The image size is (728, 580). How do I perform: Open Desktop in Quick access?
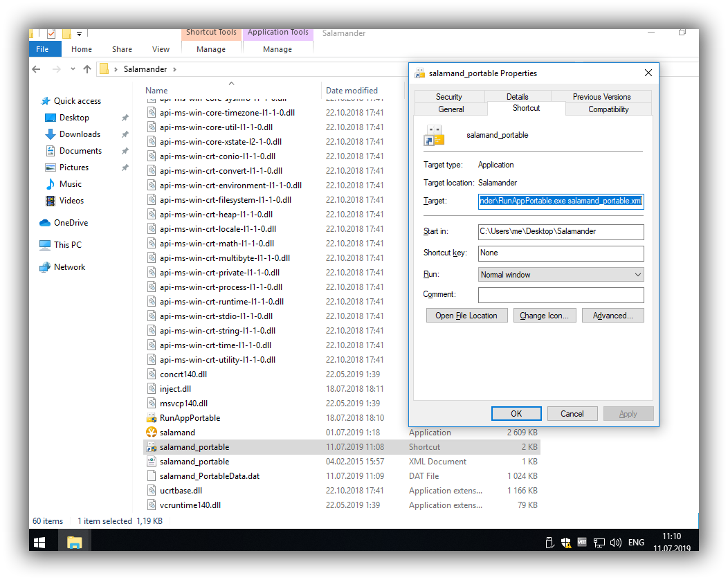(x=74, y=118)
